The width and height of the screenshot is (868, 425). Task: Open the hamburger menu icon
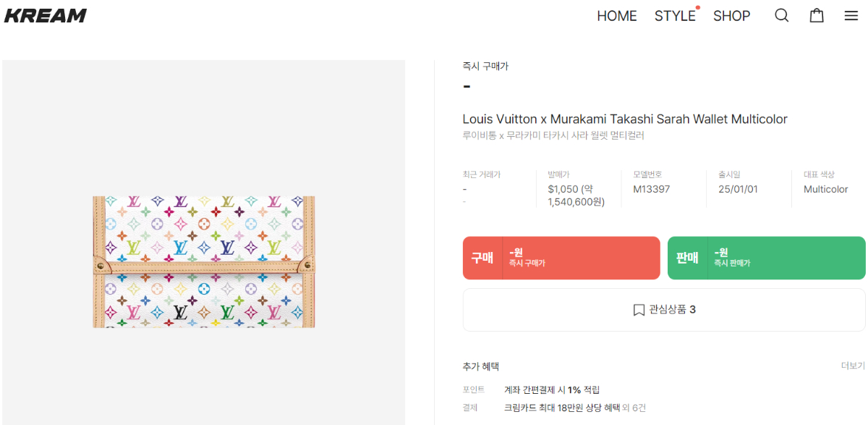point(851,16)
